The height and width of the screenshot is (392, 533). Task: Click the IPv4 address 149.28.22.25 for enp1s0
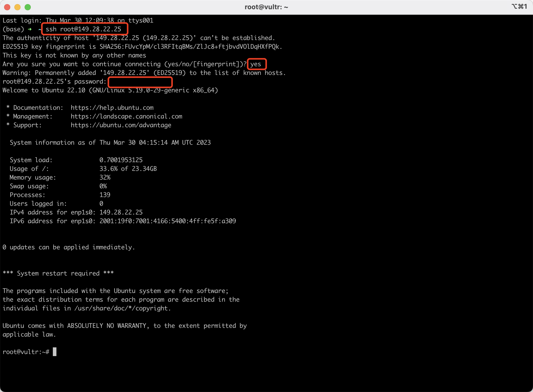tap(121, 212)
